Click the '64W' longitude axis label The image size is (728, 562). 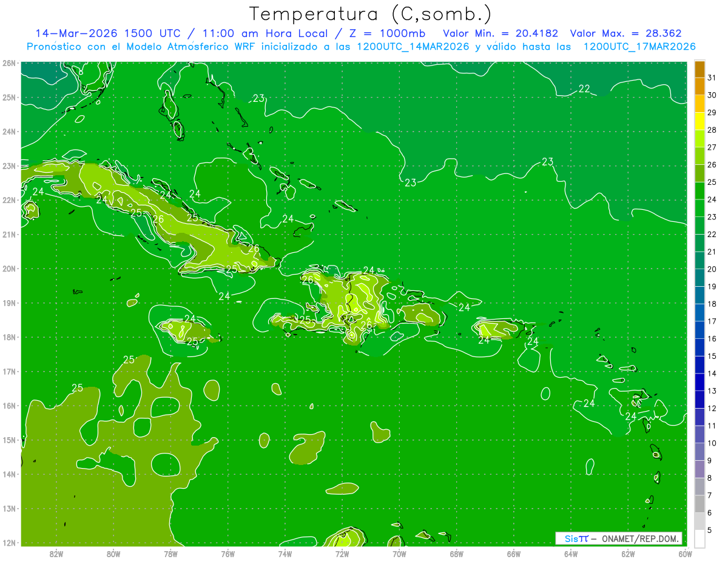[x=571, y=554]
